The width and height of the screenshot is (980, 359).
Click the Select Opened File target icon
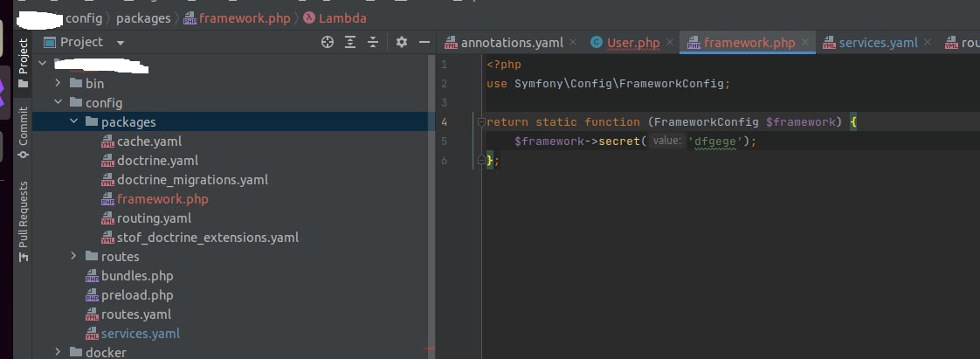pyautogui.click(x=328, y=42)
